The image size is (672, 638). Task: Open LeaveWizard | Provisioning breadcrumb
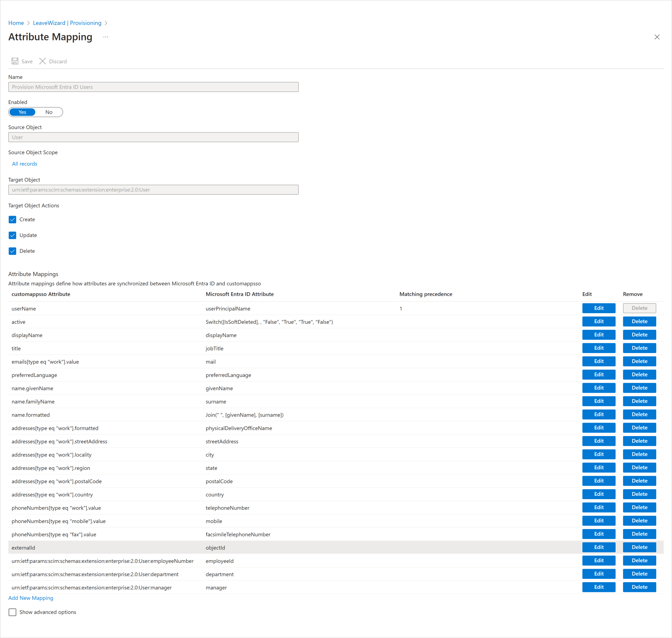(x=67, y=23)
